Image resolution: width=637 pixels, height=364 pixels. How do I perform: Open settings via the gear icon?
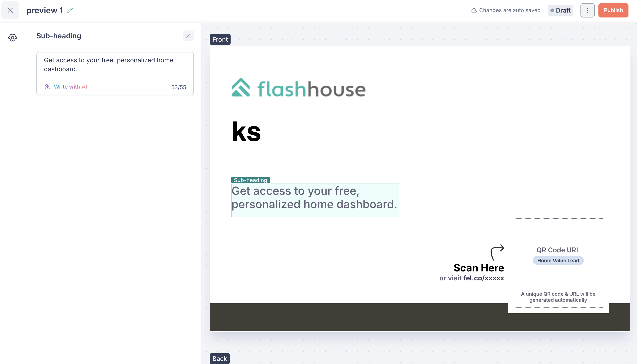[x=13, y=38]
